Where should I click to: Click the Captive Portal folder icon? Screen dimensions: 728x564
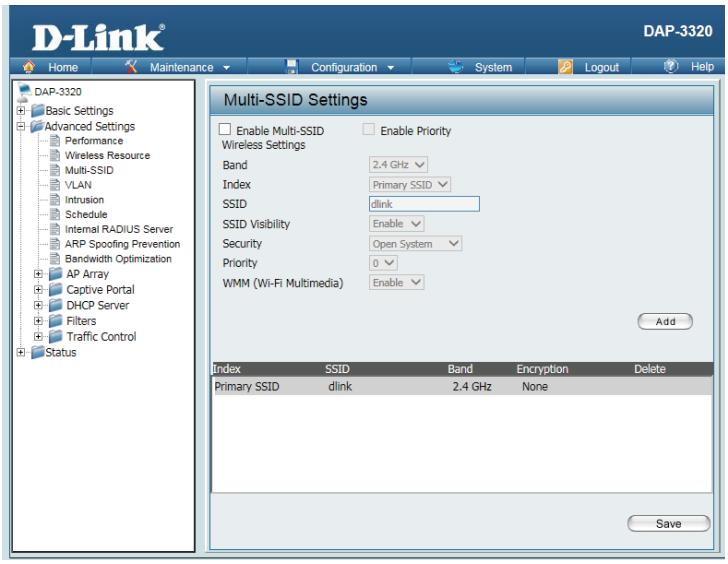(56, 290)
